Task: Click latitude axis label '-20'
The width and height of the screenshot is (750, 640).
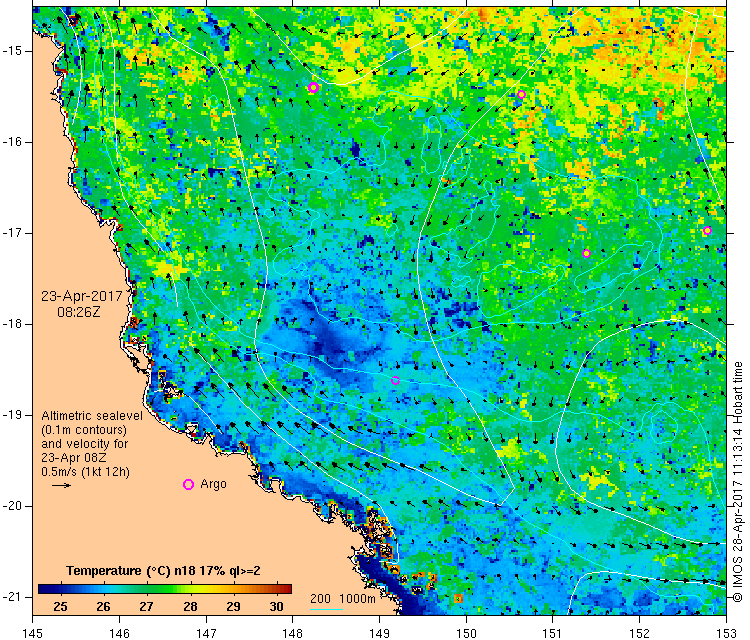Action: point(12,506)
